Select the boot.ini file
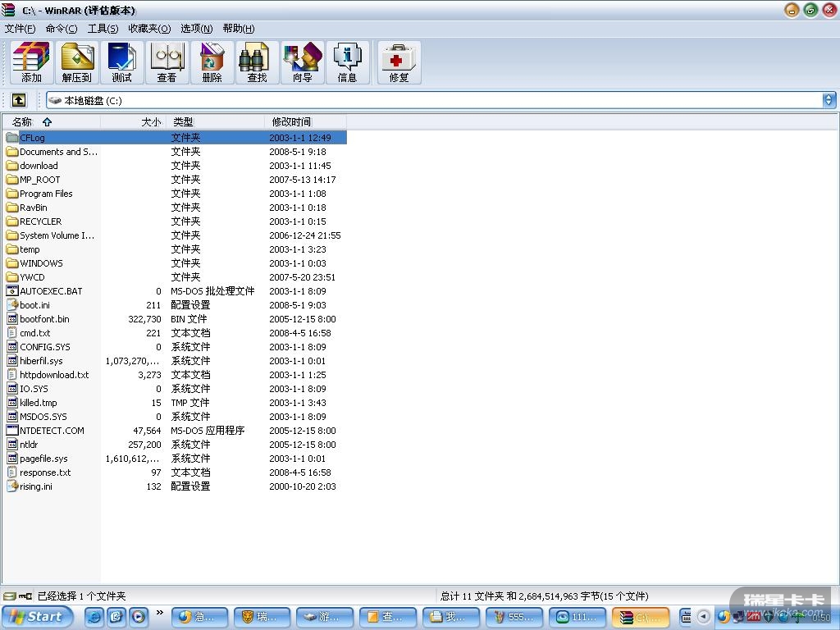Image resolution: width=840 pixels, height=630 pixels. pyautogui.click(x=34, y=305)
